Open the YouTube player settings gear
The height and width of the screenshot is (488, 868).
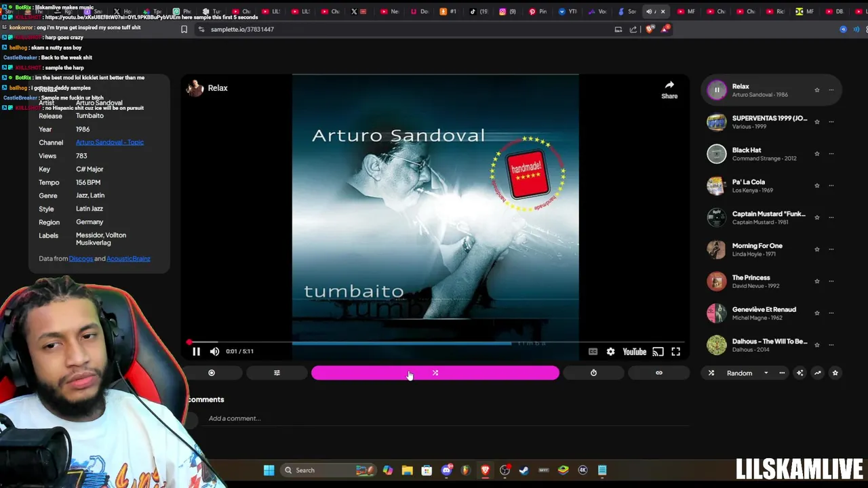[610, 351]
